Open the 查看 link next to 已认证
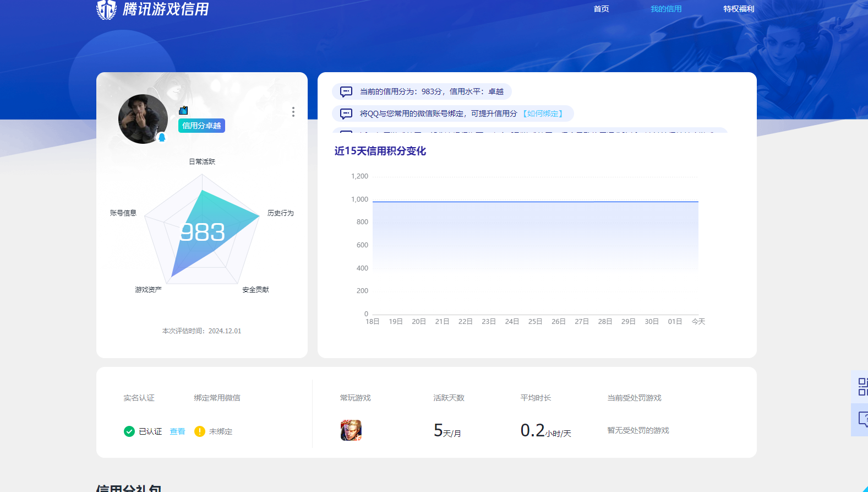 click(177, 431)
